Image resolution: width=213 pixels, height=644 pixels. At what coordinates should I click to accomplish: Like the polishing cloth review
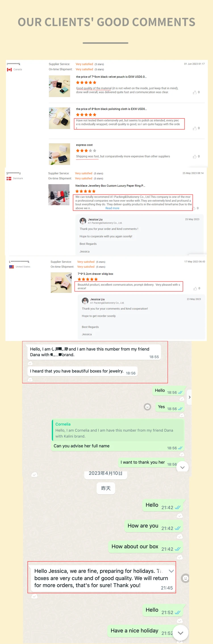click(x=195, y=128)
